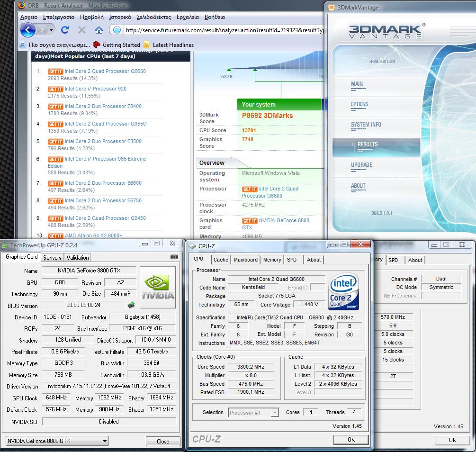476x452 pixels.
Task: Open Intel Core i7 965 Extreme link
Action: point(106,159)
